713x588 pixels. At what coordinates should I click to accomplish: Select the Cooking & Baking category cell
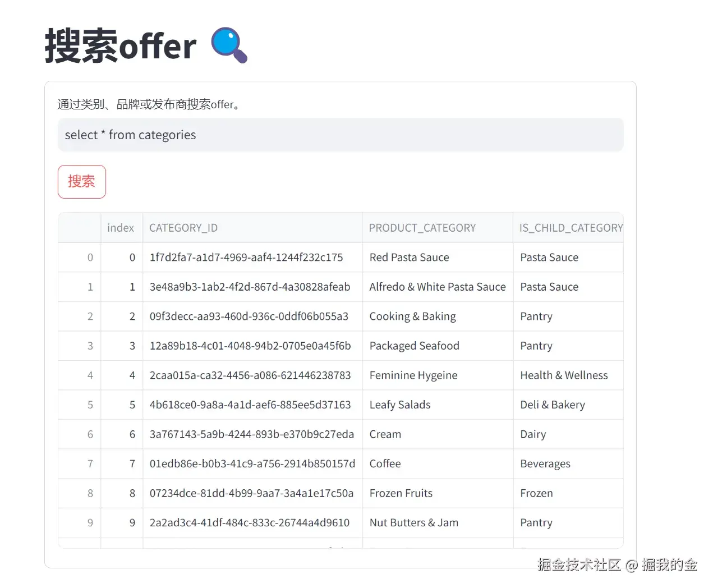coord(413,316)
